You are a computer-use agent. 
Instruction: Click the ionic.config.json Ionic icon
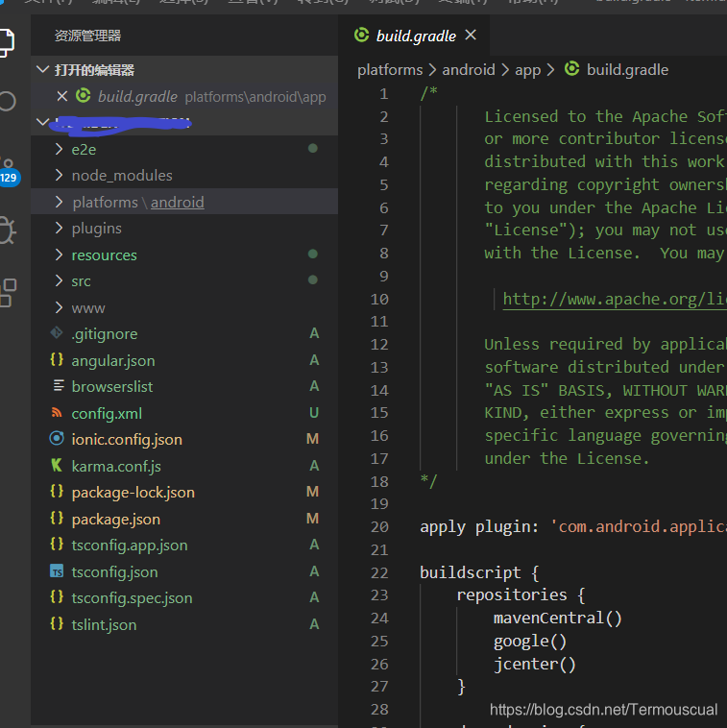pos(57,438)
